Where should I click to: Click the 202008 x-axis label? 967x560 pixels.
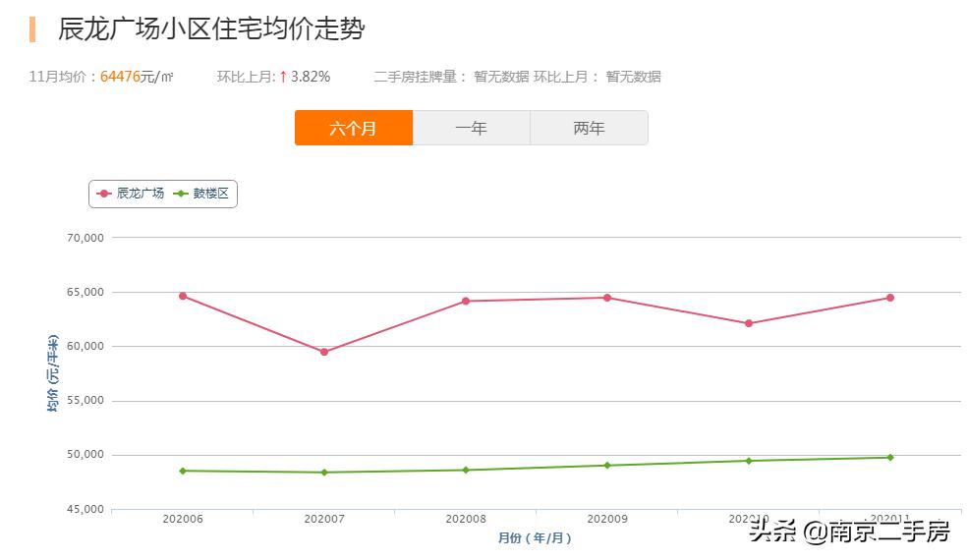point(466,520)
